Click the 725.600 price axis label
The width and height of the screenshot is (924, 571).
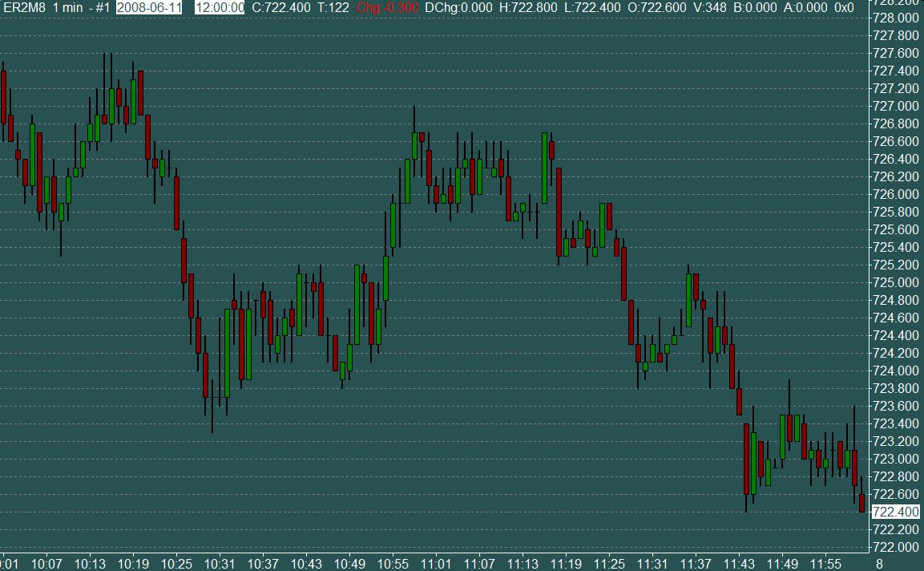pyautogui.click(x=896, y=229)
